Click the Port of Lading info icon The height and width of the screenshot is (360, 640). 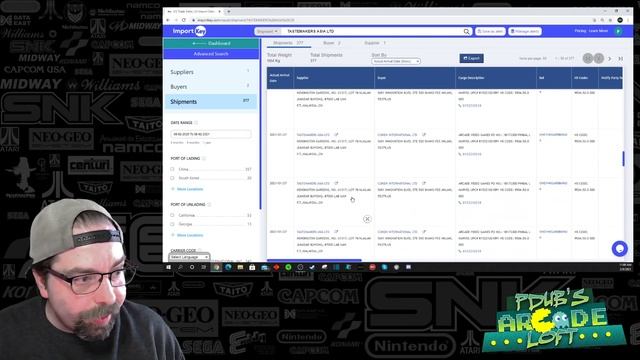204,158
